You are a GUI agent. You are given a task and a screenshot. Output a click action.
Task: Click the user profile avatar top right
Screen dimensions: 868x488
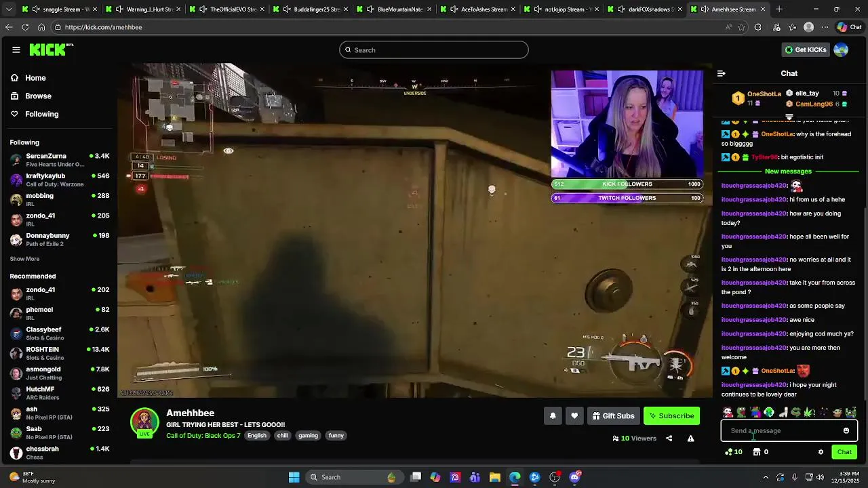841,49
